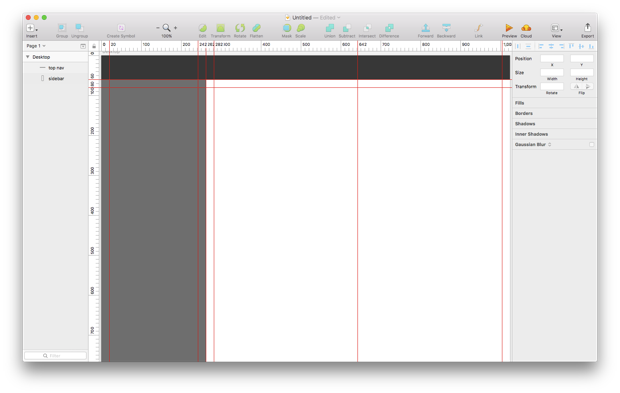This screenshot has width=620, height=393.
Task: Move layer Forward with toolbar icon
Action: [425, 28]
